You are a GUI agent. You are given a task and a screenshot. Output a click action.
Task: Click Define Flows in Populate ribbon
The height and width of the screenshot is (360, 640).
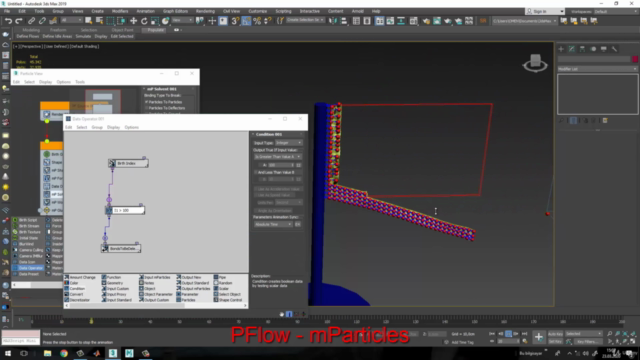28,36
